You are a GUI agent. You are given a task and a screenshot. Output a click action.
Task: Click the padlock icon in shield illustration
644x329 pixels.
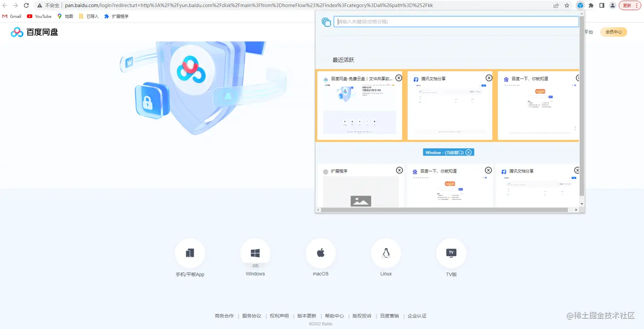(x=147, y=102)
